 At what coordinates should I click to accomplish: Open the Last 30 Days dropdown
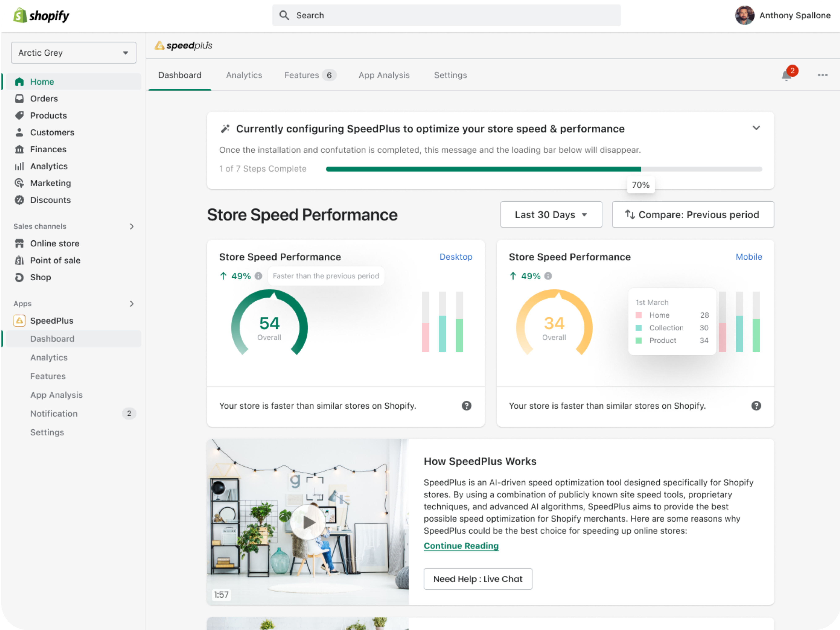pyautogui.click(x=551, y=215)
